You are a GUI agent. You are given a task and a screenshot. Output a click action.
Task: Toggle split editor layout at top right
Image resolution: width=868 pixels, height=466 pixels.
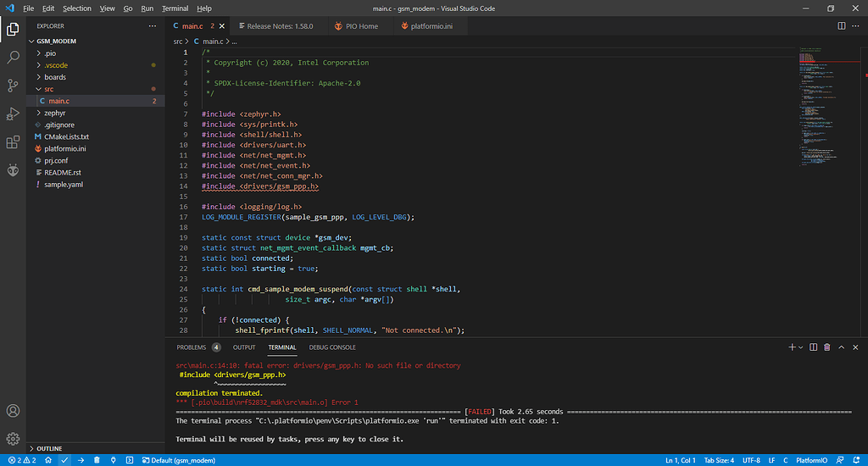(842, 26)
